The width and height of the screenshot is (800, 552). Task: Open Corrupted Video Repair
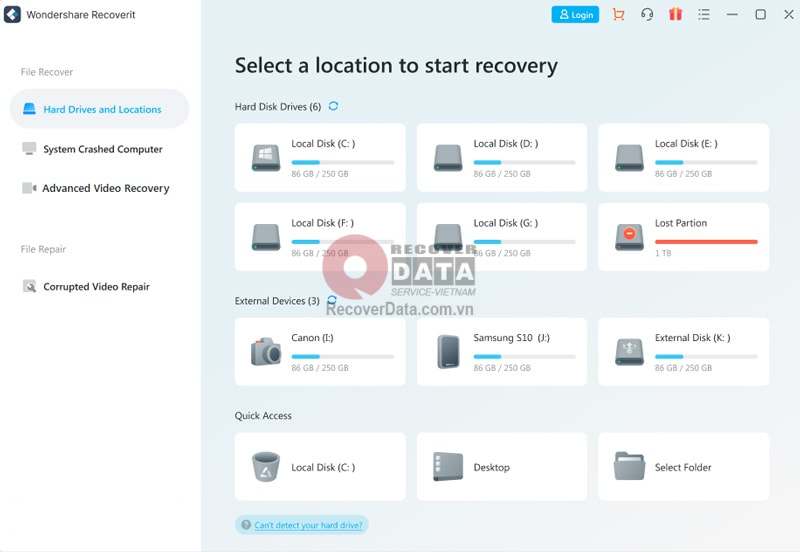coord(96,287)
